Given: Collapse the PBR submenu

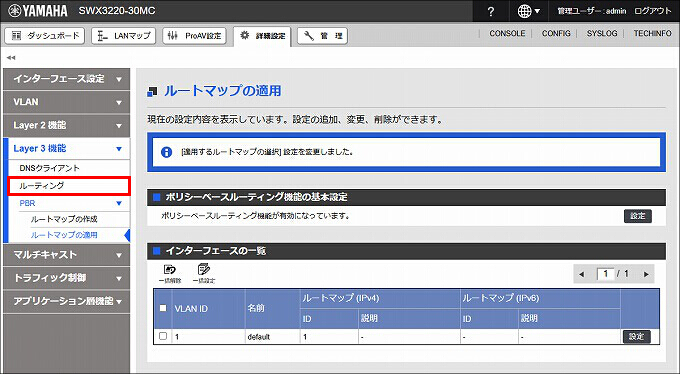Looking at the screenshot, I should point(72,203).
